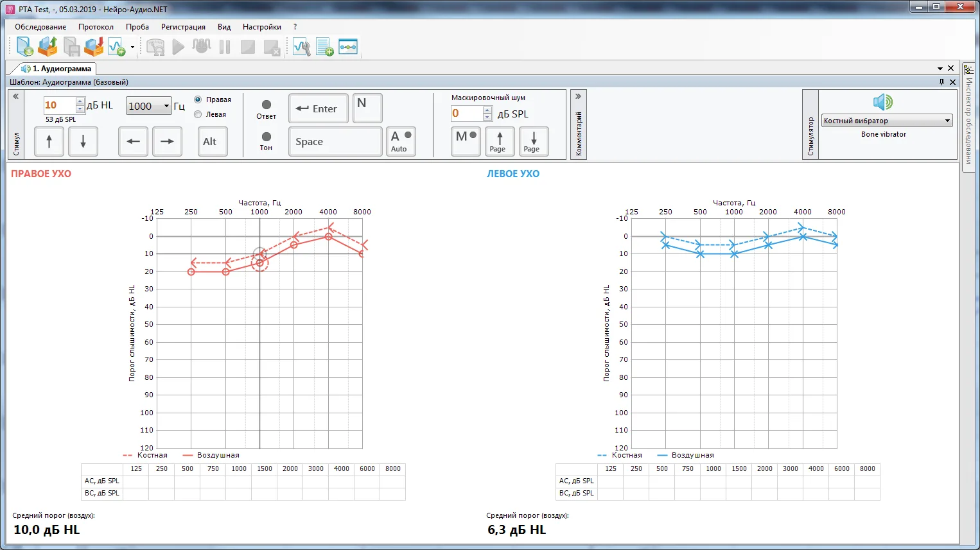Open the test settings wrench icon
Screen dimensions: 980x550
[301, 47]
